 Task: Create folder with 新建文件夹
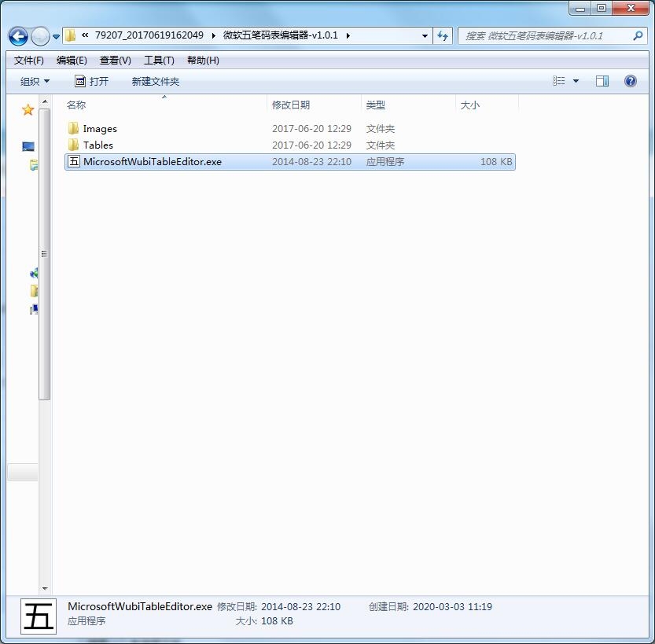tap(156, 82)
